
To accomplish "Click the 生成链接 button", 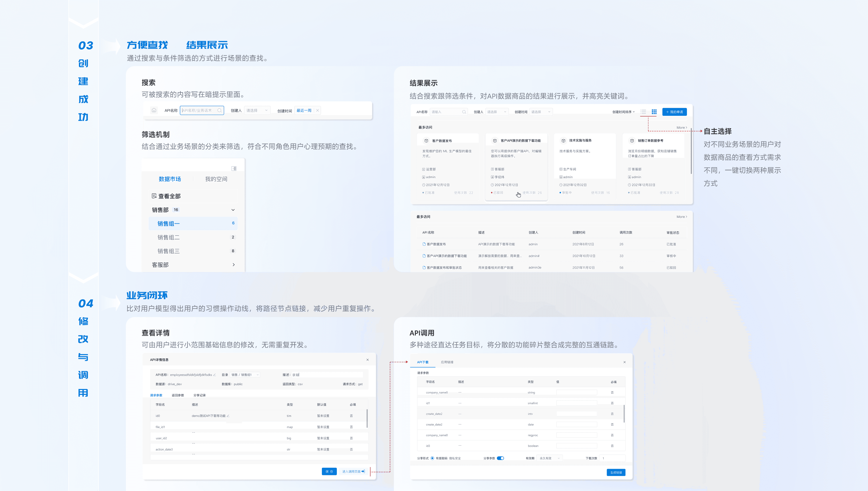I will (x=616, y=472).
